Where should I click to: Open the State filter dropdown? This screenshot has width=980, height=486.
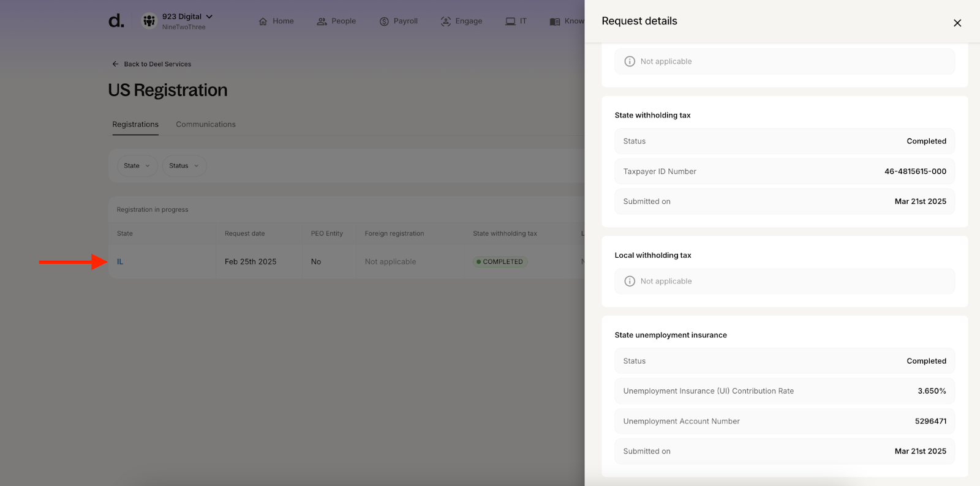pos(137,166)
